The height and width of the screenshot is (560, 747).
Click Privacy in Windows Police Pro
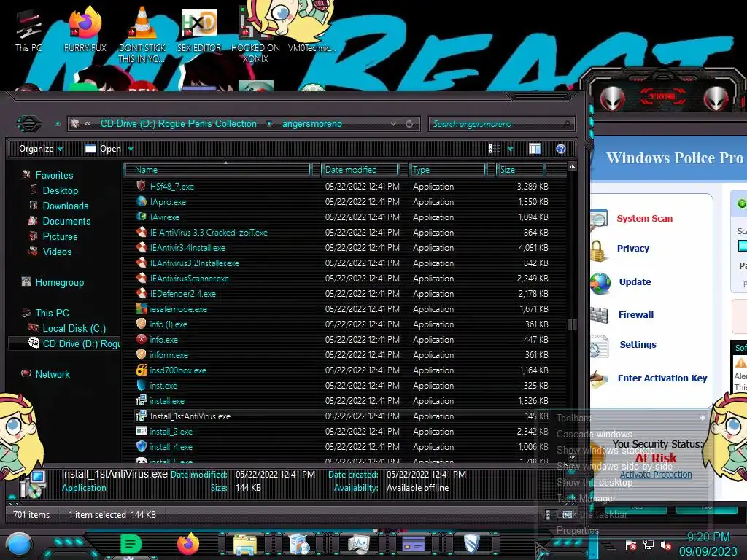[632, 249]
